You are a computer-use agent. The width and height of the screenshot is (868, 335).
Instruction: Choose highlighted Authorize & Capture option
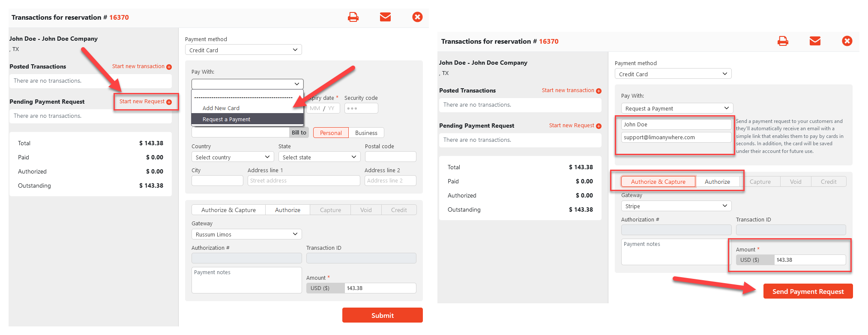(x=658, y=182)
